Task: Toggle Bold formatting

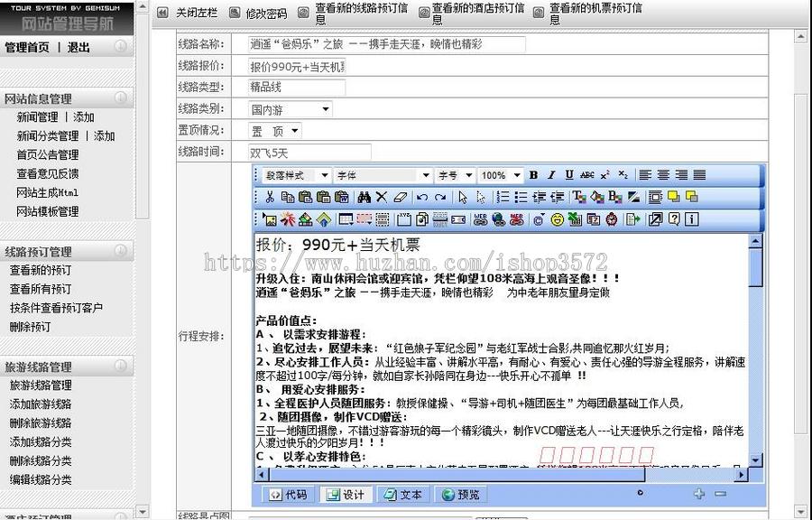Action: tap(533, 175)
